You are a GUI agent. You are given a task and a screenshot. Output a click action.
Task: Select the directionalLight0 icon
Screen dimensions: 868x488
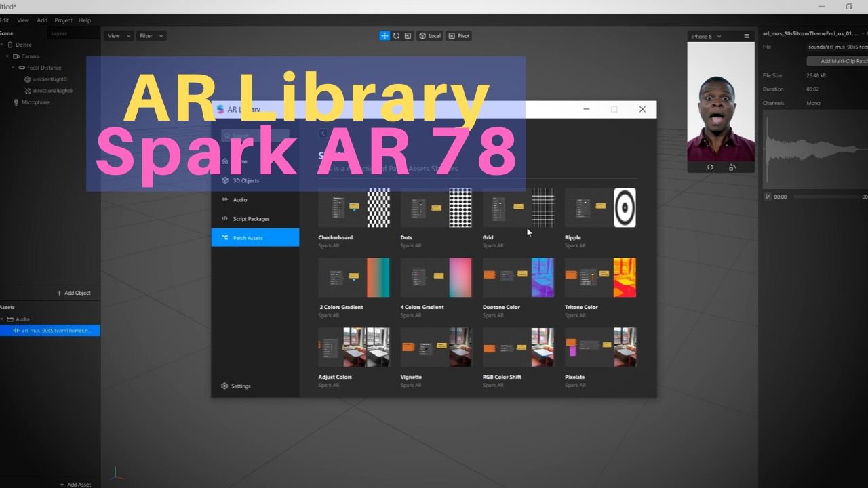(28, 91)
